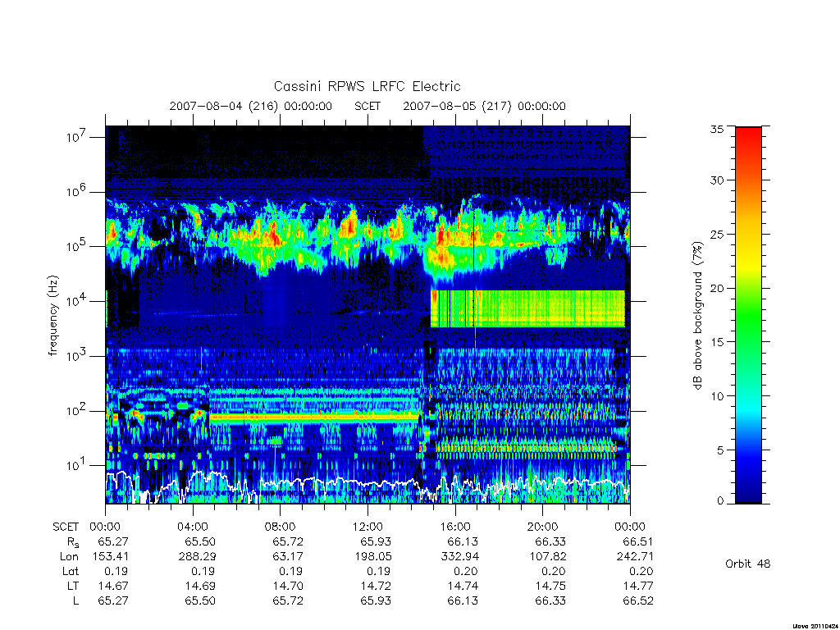Select the LT value 14.72
The height and width of the screenshot is (630, 840).
[x=376, y=586]
